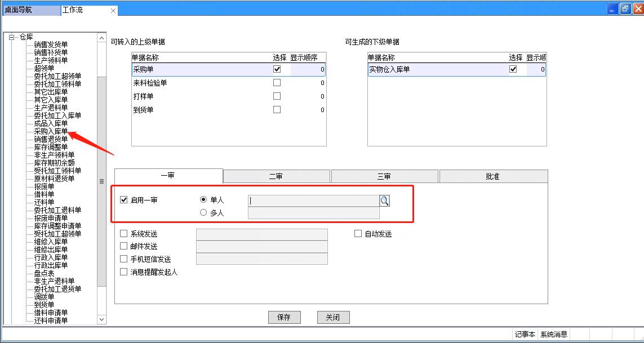Click the splitter grip beside the tree
This screenshot has width=644, height=343.
click(102, 181)
